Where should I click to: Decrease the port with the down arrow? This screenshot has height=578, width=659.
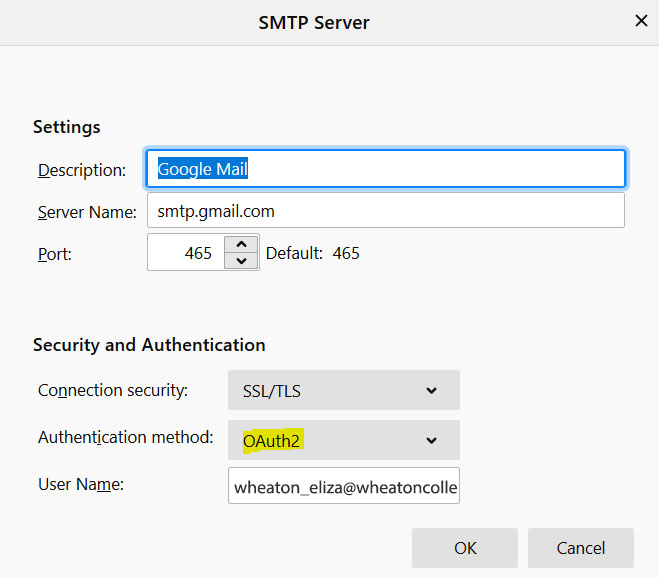point(241,261)
